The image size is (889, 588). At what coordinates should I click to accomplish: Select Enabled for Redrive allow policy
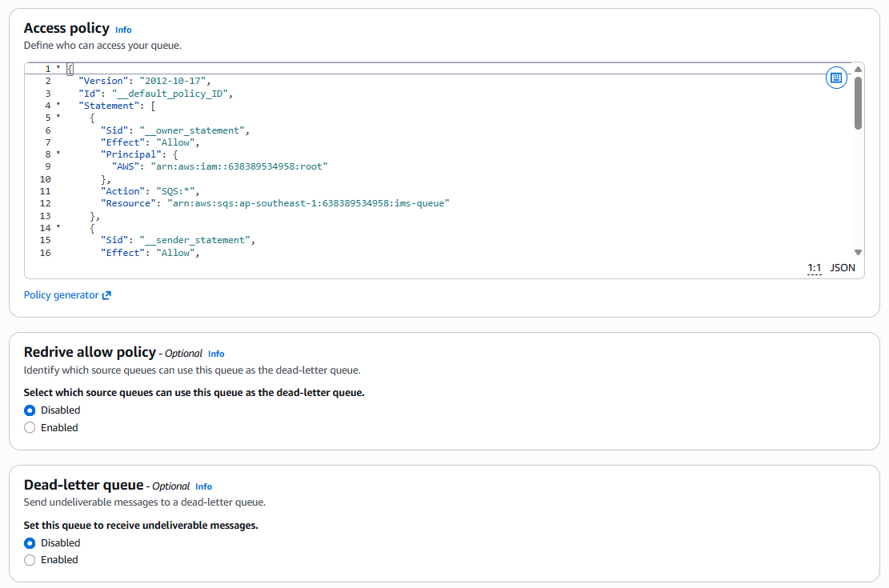[x=30, y=428]
